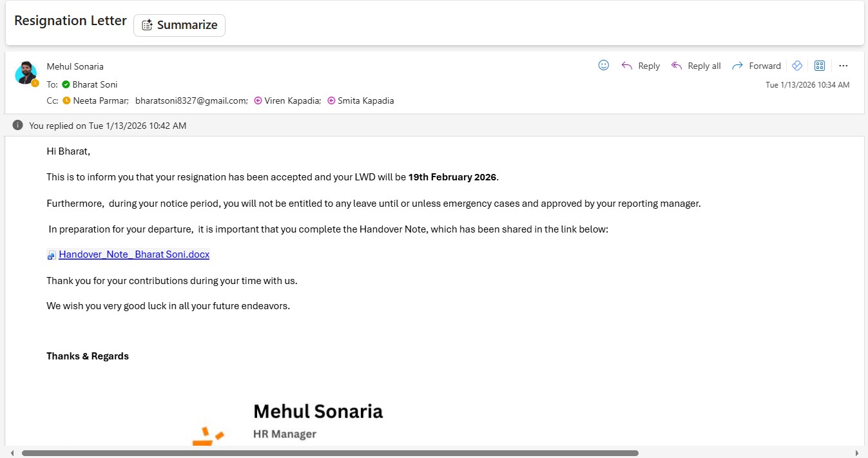Click Mehul Sonaria's profile photo
The width and height of the screenshot is (868, 458).
(26, 73)
